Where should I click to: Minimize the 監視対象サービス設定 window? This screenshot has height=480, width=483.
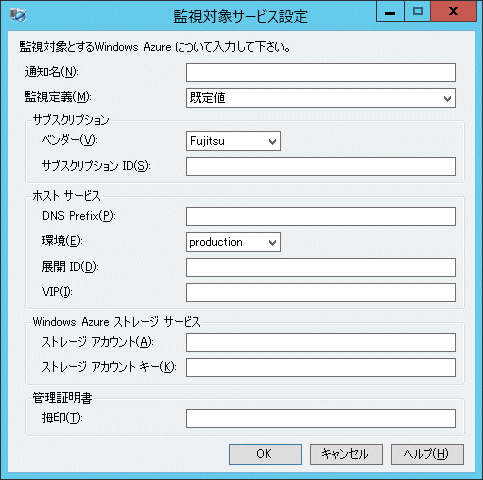[390, 12]
